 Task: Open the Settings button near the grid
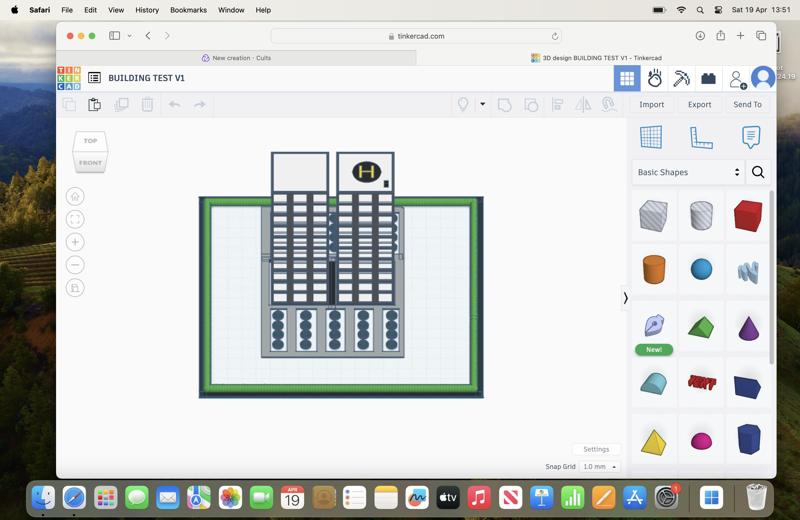pyautogui.click(x=596, y=449)
